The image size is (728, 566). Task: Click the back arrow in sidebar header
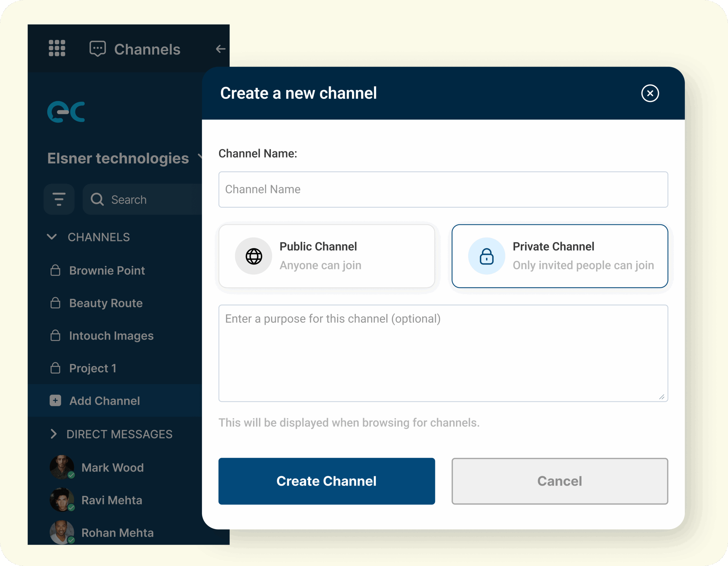220,49
